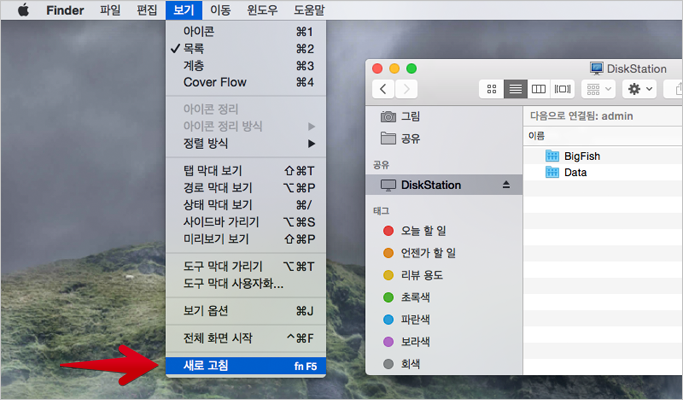The image size is (683, 400).
Task: Click the yellow minimize button
Action: [394, 68]
